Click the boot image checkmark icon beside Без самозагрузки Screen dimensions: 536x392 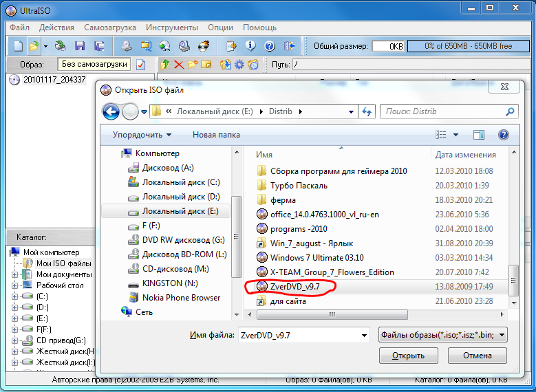click(140, 64)
